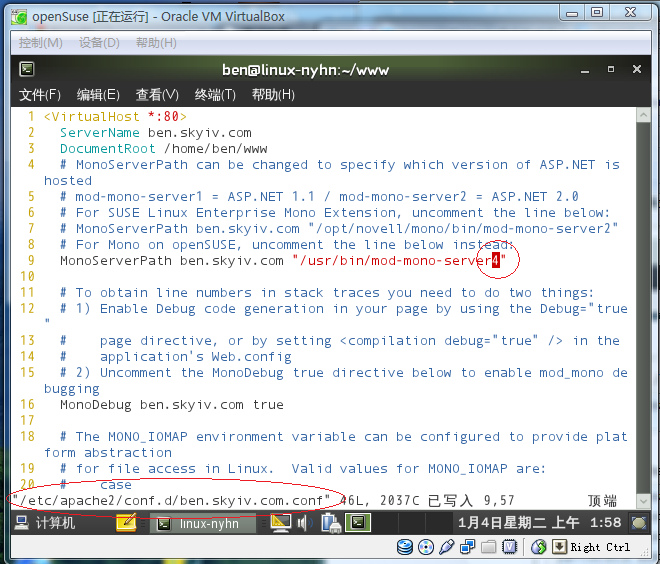This screenshot has width=660, height=564.
Task: Click line number 18 in the gutter
Action: point(27,436)
